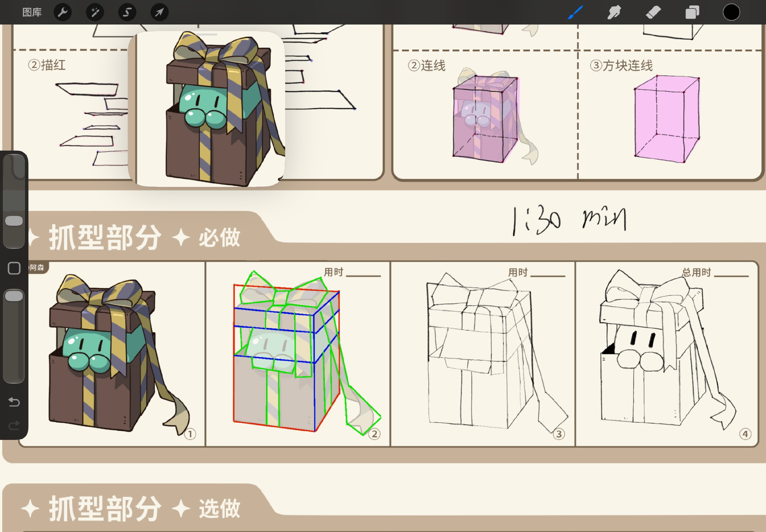Select the Smudge finger tool
The height and width of the screenshot is (532, 766).
point(614,12)
